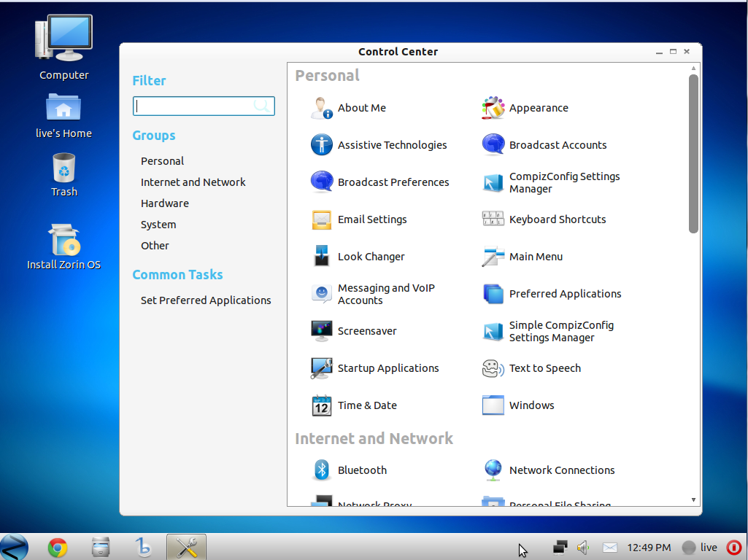Launch Google Chrome from the taskbar
This screenshot has width=748, height=560.
point(57,547)
